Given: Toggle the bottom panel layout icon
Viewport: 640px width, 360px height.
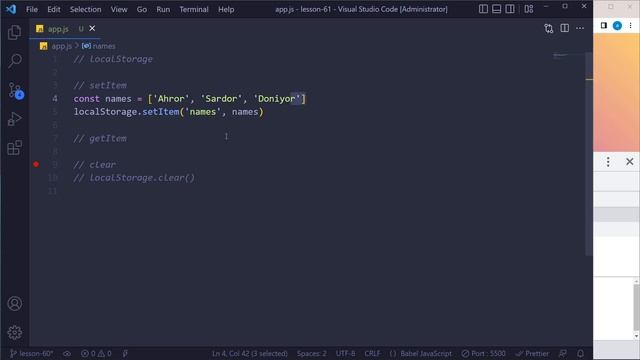Looking at the screenshot, I should (496, 9).
